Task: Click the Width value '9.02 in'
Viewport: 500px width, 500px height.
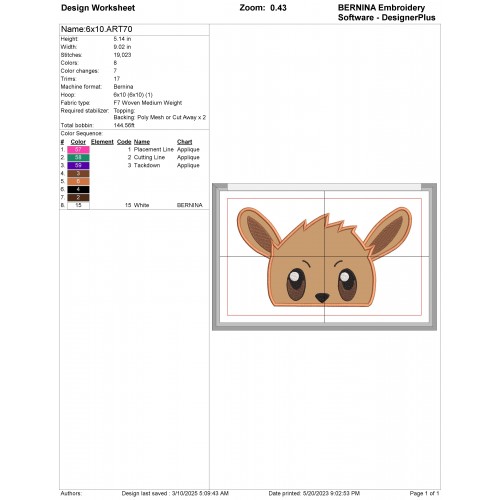Action: 122,47
